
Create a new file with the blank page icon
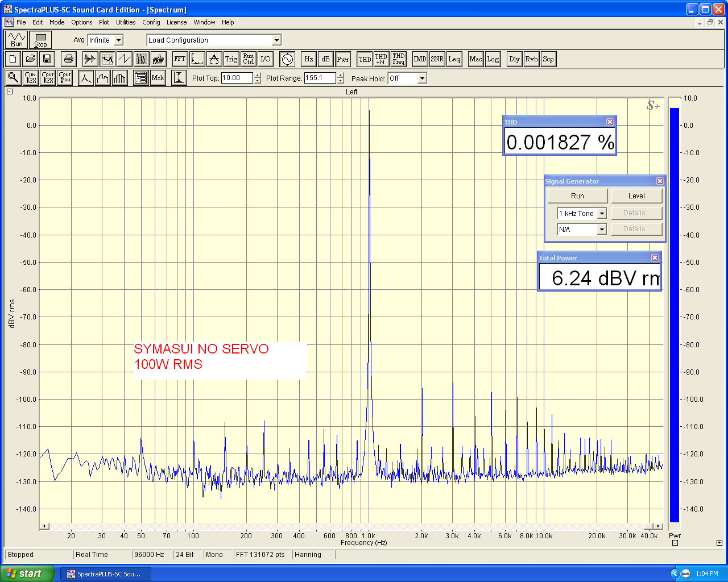tap(13, 59)
